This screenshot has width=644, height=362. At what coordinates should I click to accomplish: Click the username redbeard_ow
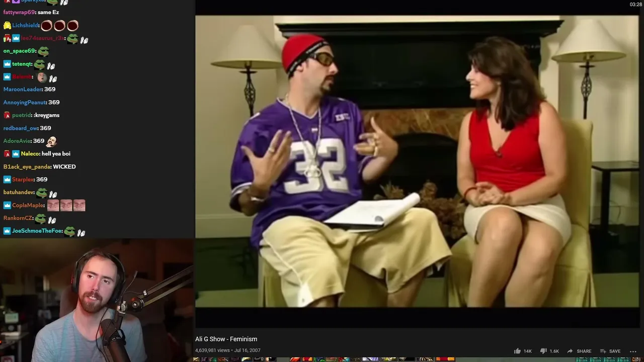[21, 128]
